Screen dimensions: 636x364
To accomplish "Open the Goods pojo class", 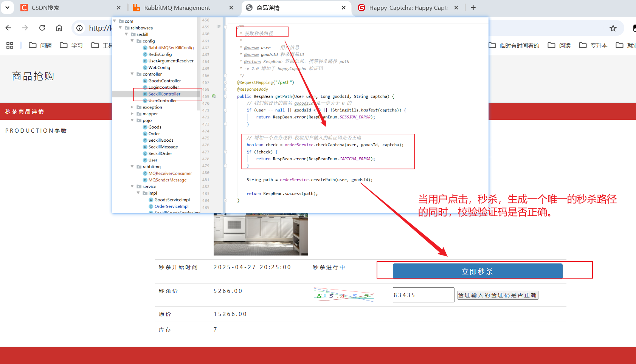I will tap(152, 127).
